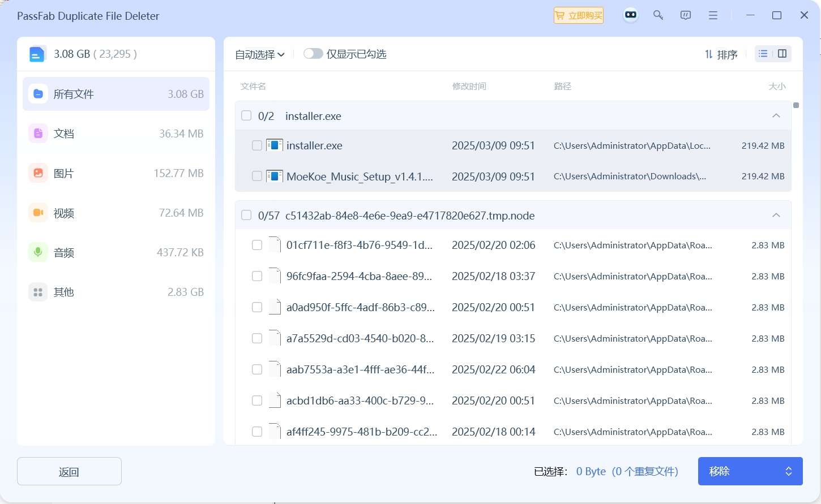Collapse the installer.exe group
This screenshot has height=504, width=821.
coord(776,116)
